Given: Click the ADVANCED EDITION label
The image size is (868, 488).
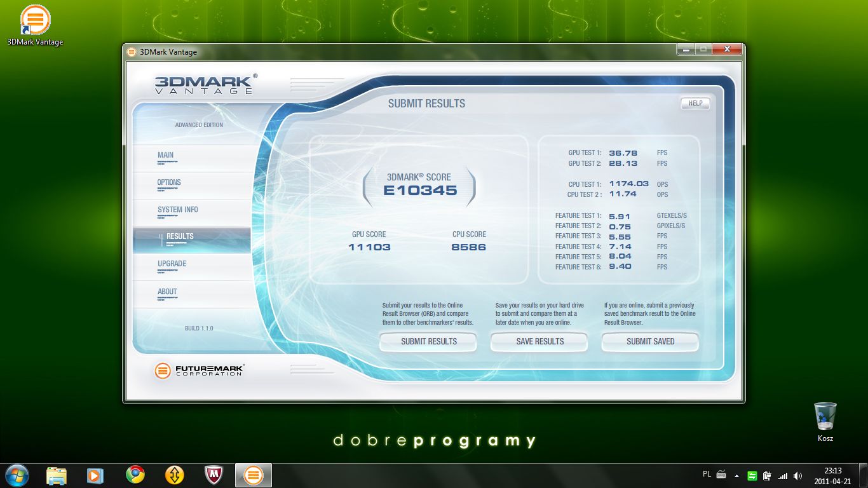Looking at the screenshot, I should 199,125.
